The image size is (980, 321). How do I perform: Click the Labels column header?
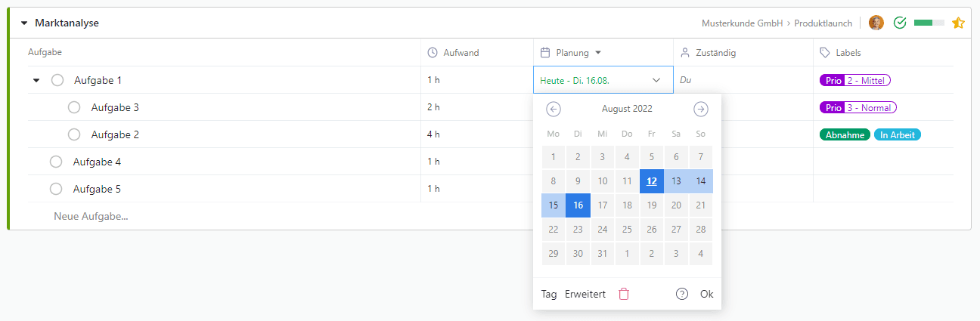tap(848, 53)
